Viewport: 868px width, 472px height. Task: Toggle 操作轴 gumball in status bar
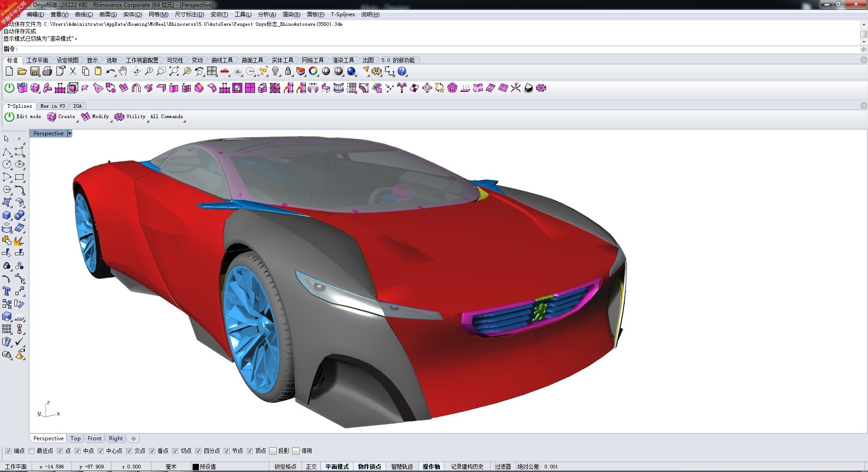coord(431,467)
